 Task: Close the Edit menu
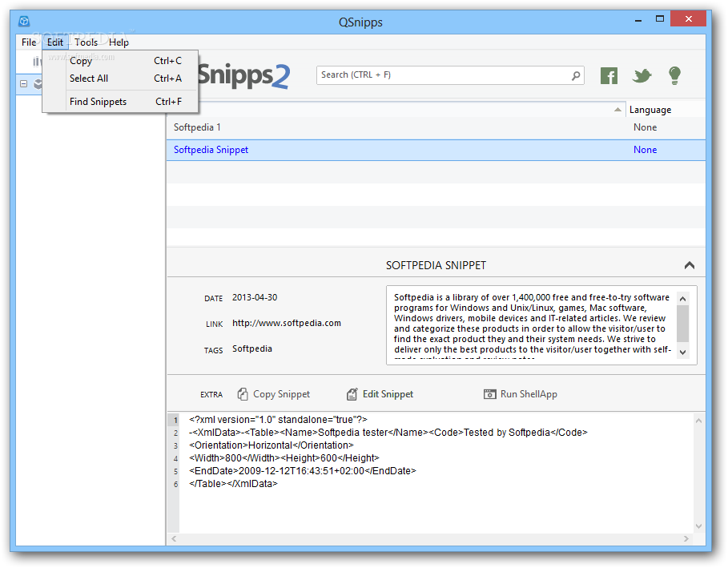pyautogui.click(x=54, y=42)
